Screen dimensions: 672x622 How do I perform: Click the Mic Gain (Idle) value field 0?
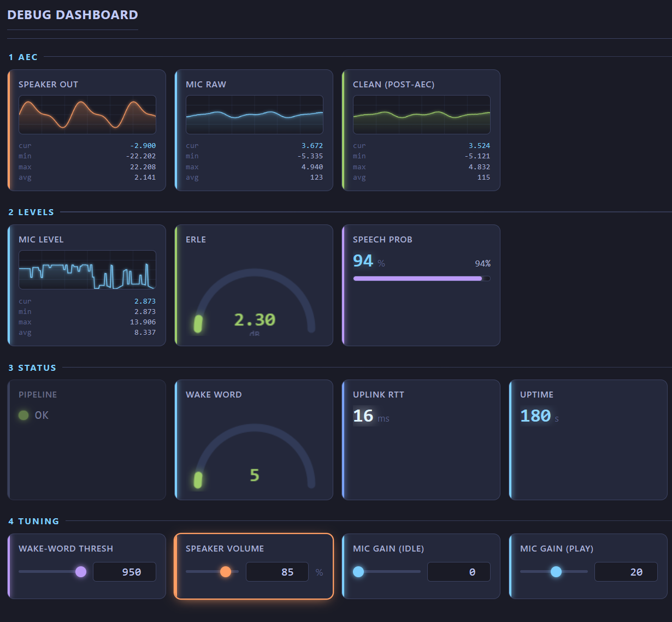[x=459, y=572]
